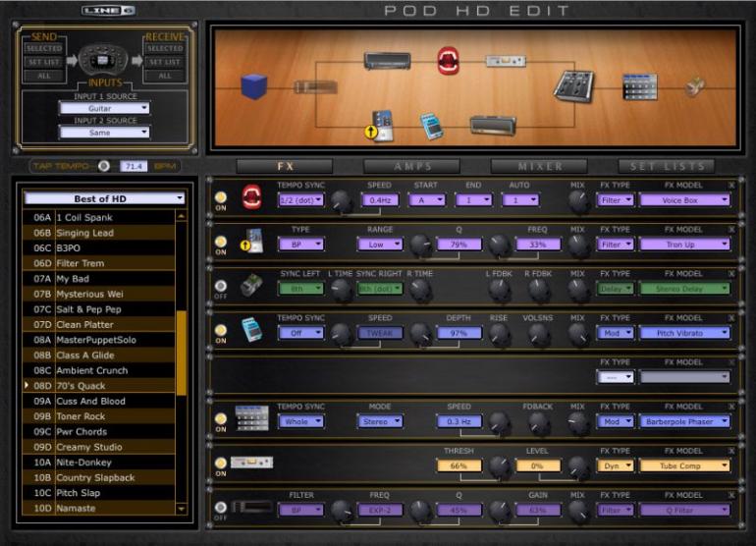The height and width of the screenshot is (546, 756).
Task: Turn off the Barberpole Phaser effect
Action: click(x=220, y=418)
